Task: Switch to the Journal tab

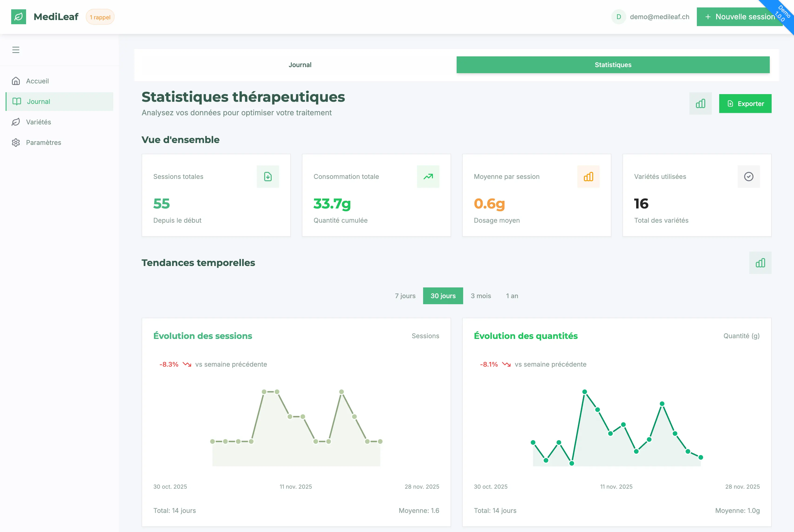Action: (300, 65)
